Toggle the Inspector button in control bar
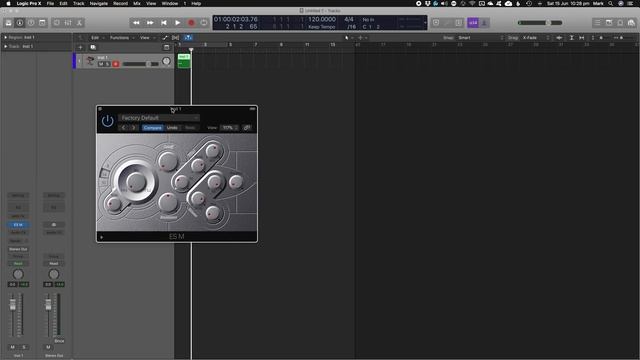Screen dimensions: 640x360 20,23
